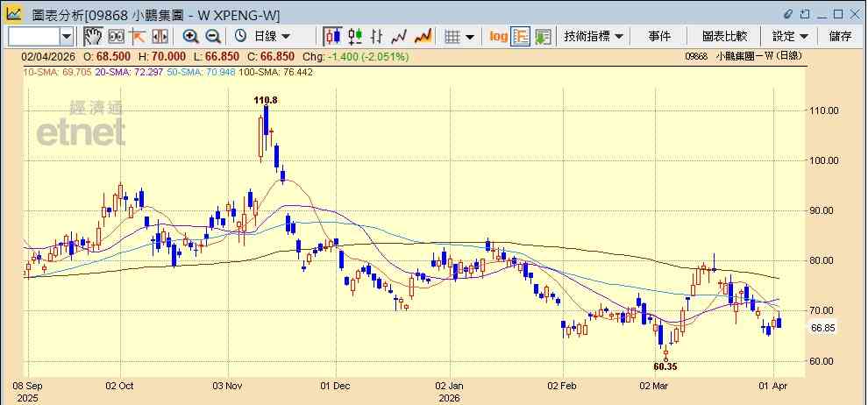This screenshot has height=405, width=868.
Task: Select the hand pan tool
Action: point(93,37)
